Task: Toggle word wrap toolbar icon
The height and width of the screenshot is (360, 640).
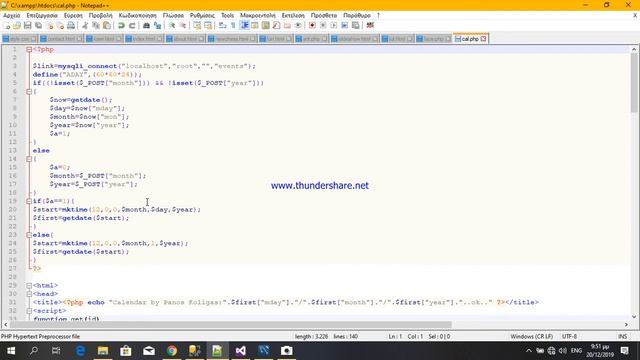Action: coord(222,25)
